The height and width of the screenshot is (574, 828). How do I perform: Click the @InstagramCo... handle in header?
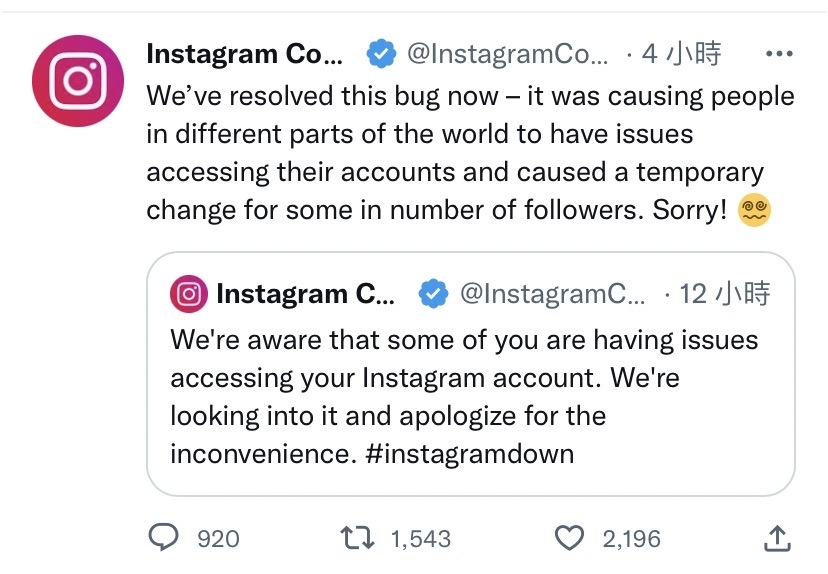pos(506,54)
